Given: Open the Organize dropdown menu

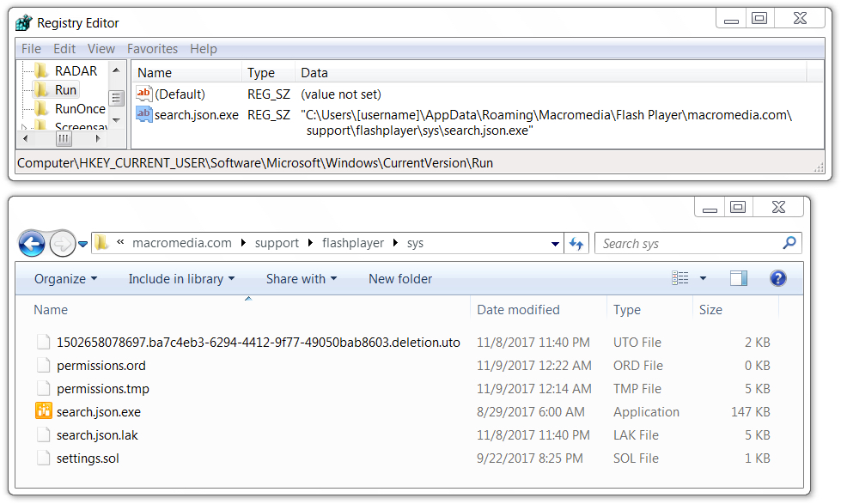Looking at the screenshot, I should coord(65,279).
